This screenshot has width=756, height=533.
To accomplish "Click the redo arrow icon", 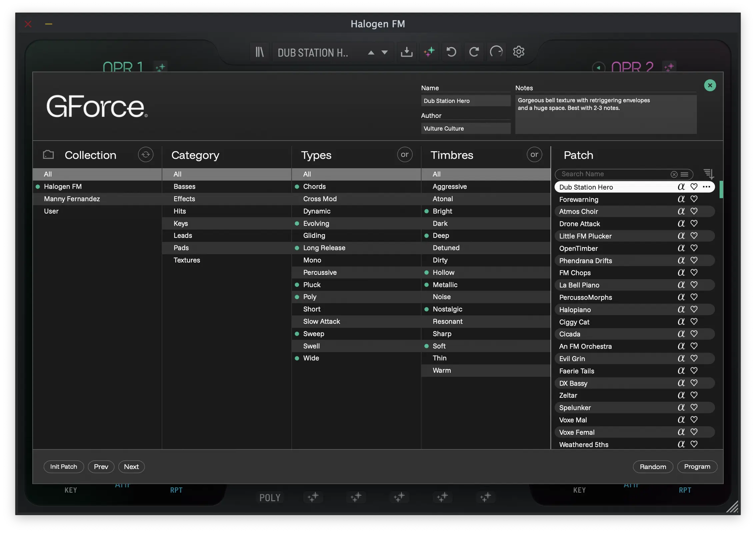I will coord(474,52).
